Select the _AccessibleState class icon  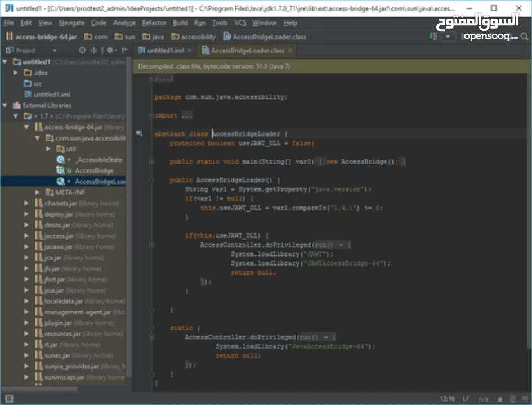pos(61,159)
